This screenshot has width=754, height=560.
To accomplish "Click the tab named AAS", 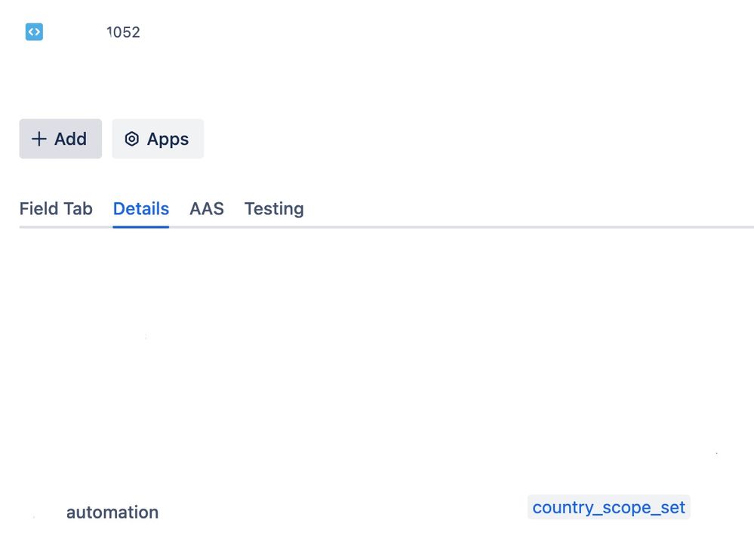I will pyautogui.click(x=207, y=209).
